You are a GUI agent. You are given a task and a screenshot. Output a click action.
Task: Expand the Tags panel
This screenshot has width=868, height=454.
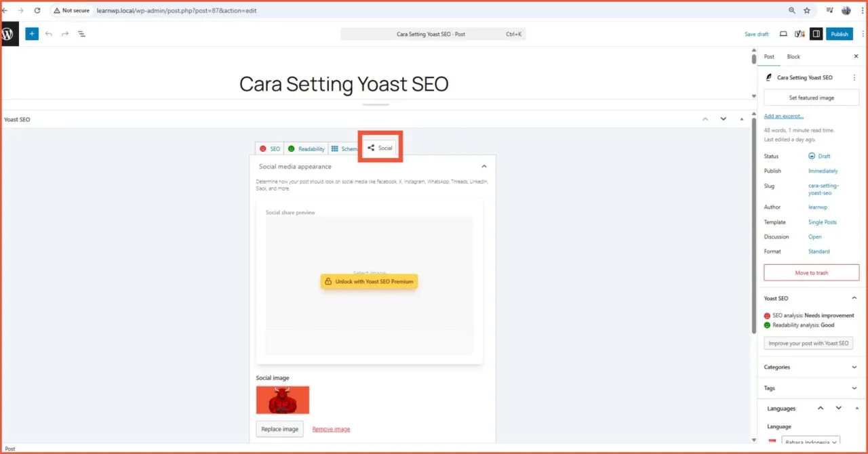point(855,388)
